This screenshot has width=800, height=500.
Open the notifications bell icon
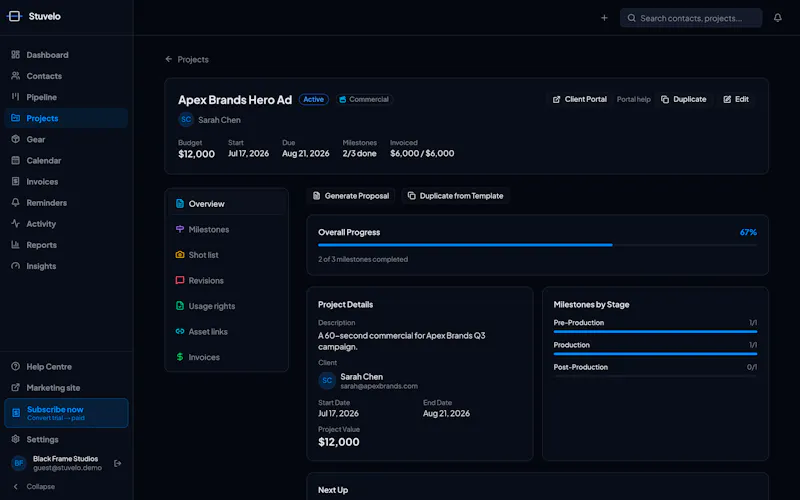click(x=778, y=18)
